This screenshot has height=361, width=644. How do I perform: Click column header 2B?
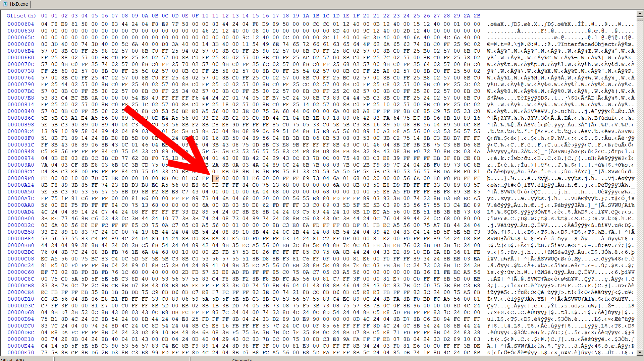477,16
